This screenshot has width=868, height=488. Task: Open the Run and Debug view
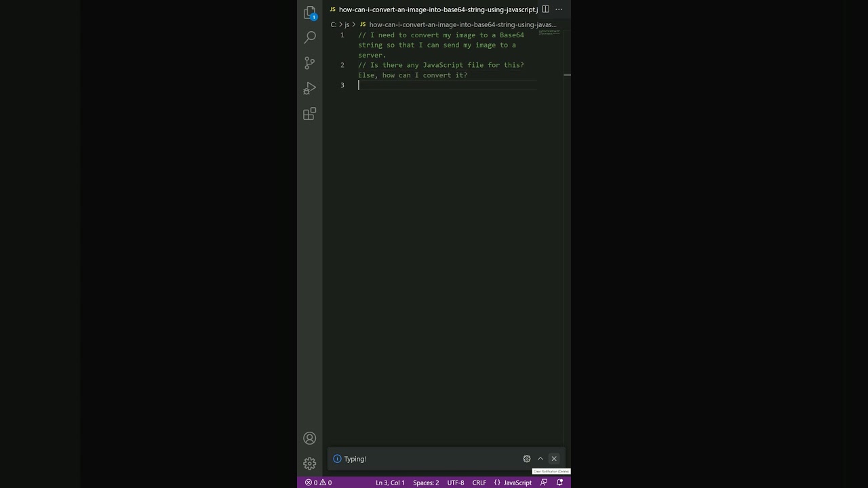[x=310, y=89]
